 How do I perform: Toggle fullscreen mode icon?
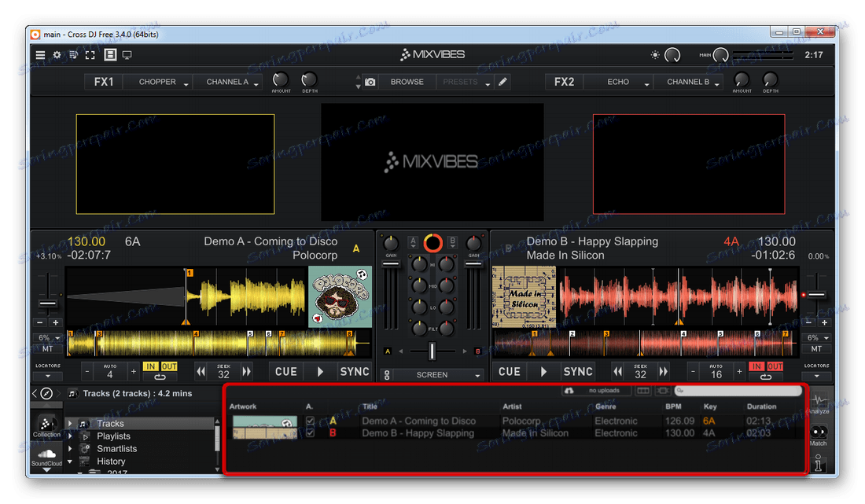click(90, 55)
